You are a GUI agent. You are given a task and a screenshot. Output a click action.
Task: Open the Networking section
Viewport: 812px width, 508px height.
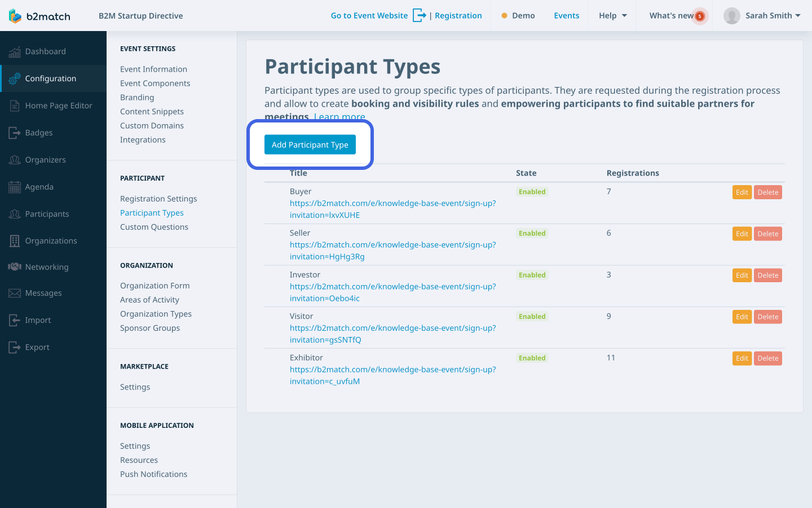click(x=45, y=267)
